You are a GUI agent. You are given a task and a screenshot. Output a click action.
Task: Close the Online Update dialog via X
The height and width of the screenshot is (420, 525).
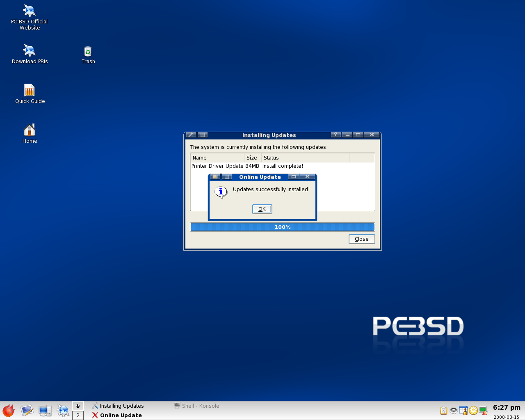(307, 177)
